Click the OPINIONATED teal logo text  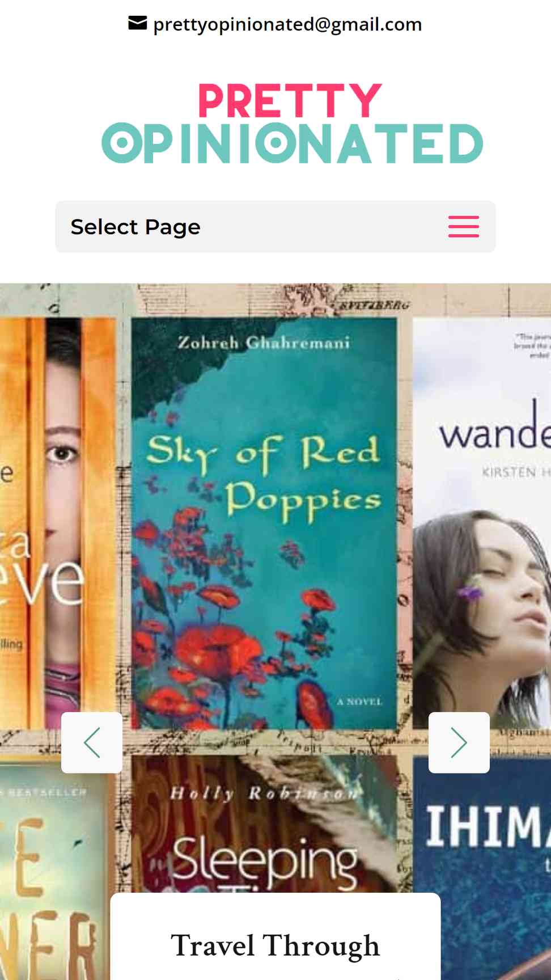click(x=292, y=143)
